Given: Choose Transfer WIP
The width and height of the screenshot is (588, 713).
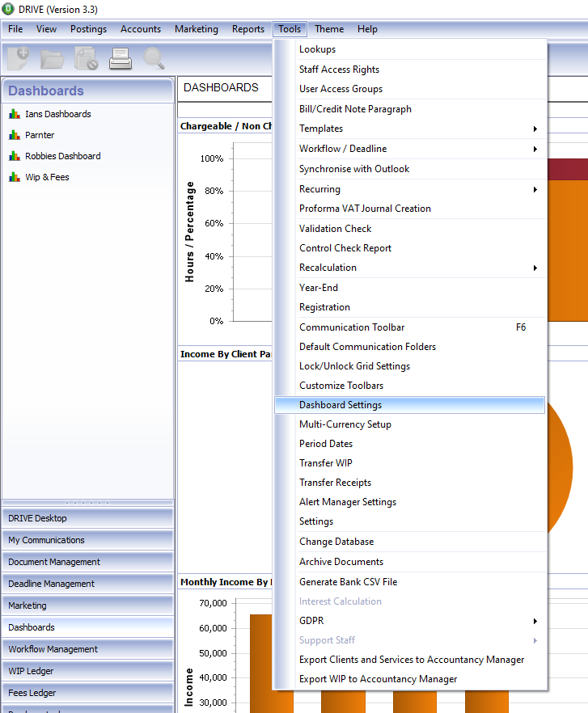Looking at the screenshot, I should pos(409,463).
